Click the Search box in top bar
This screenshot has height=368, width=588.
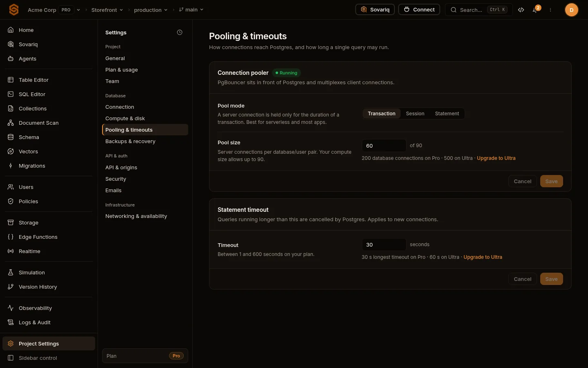479,10
